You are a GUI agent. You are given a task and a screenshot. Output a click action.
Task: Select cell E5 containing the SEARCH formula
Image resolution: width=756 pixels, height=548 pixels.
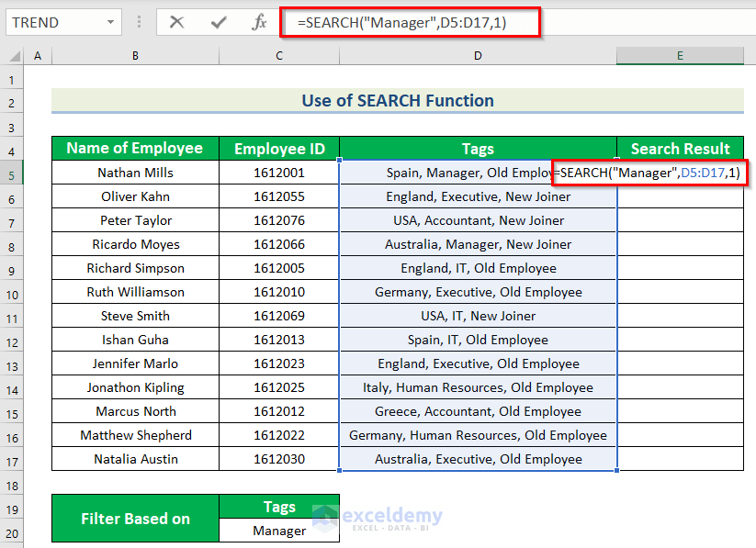coord(680,172)
